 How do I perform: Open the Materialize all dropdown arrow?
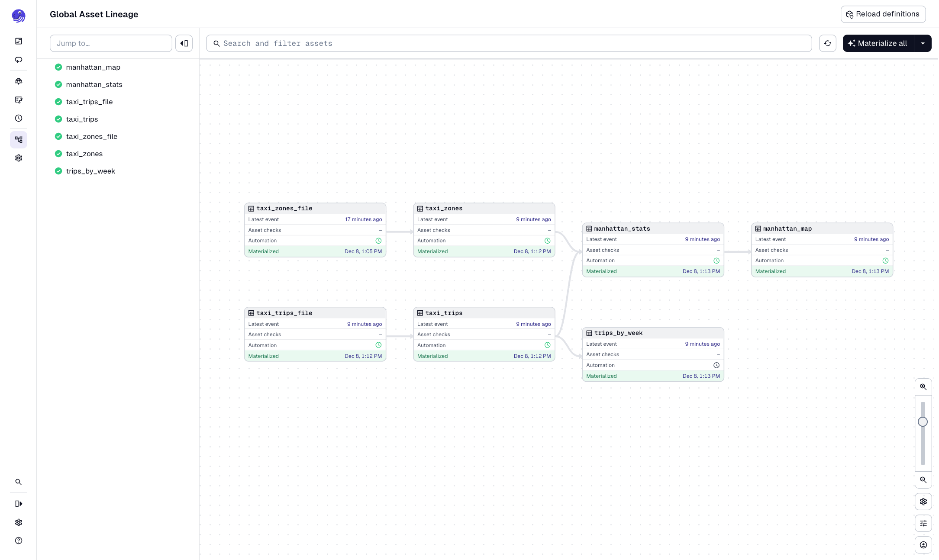click(x=923, y=43)
